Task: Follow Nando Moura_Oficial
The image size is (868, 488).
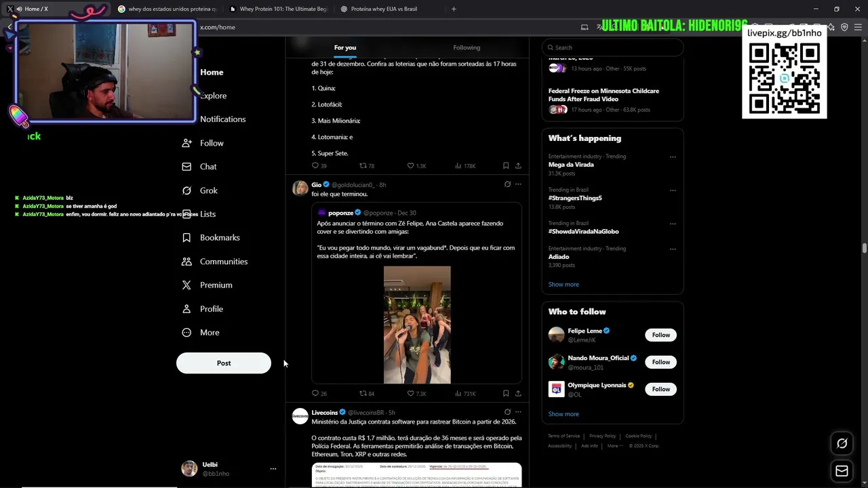Action: (660, 362)
